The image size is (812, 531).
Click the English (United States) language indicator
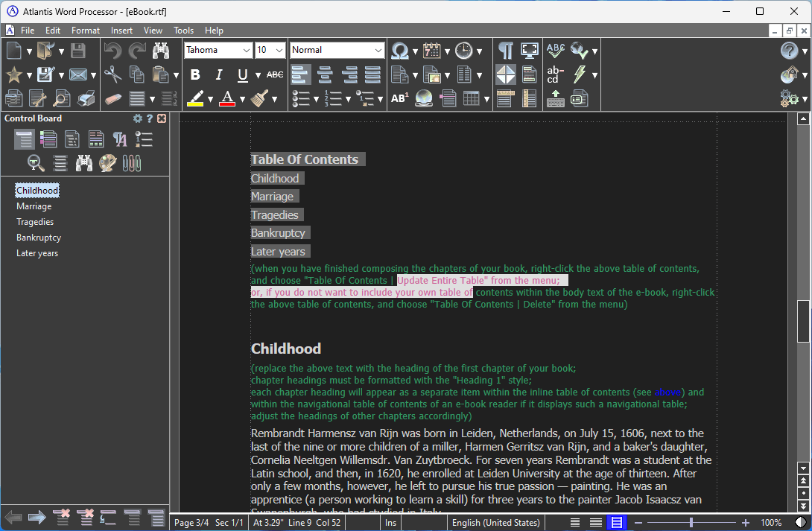tap(495, 523)
